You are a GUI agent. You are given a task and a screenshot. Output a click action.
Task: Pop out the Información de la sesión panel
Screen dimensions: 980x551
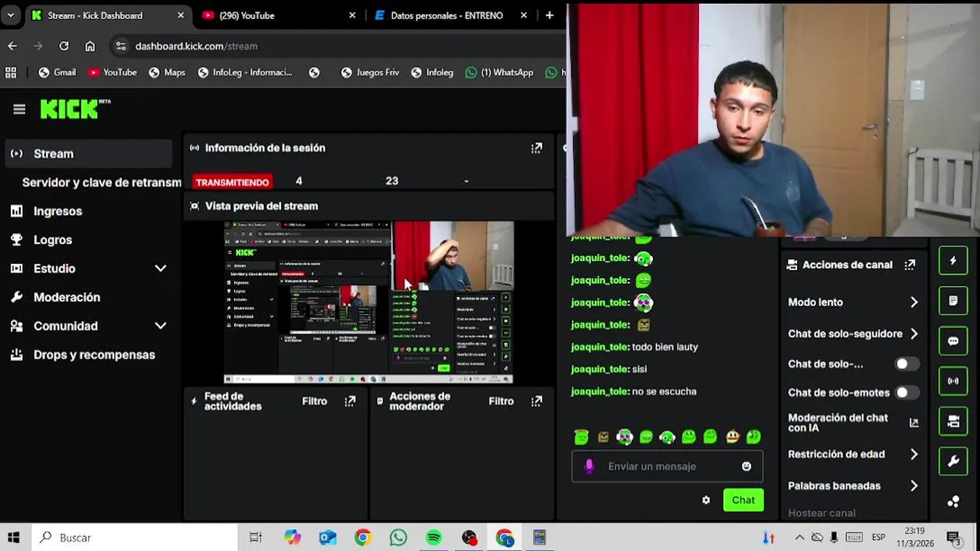[537, 148]
